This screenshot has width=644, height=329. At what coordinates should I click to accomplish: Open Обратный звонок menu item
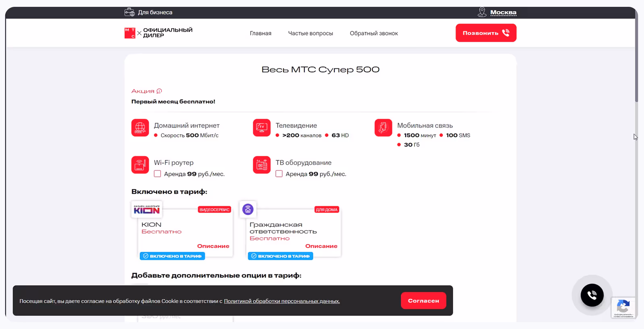click(374, 33)
